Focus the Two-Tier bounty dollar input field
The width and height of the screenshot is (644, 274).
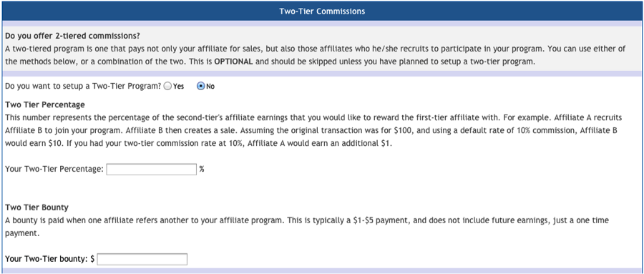[x=142, y=259]
